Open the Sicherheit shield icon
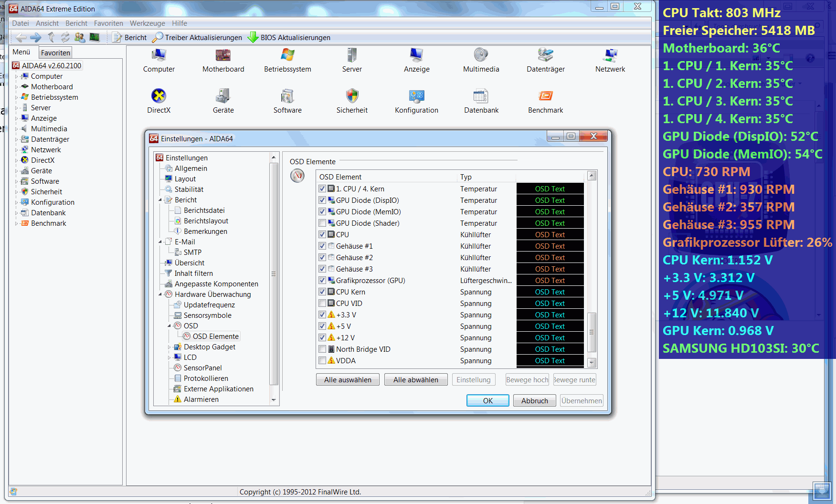 [352, 96]
